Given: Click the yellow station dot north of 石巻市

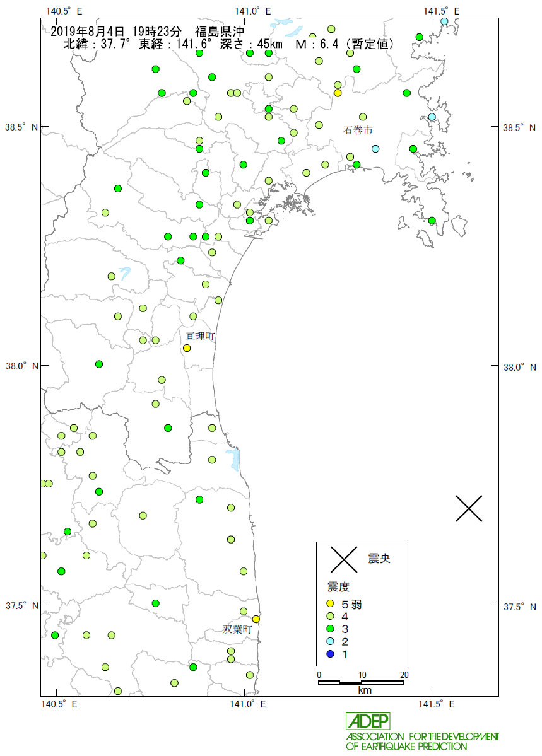Looking at the screenshot, I should [x=338, y=93].
